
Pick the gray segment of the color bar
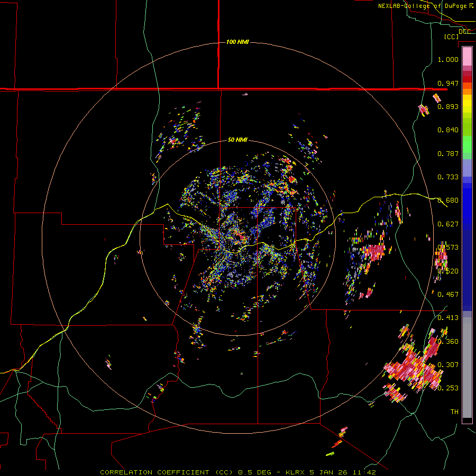467,368
